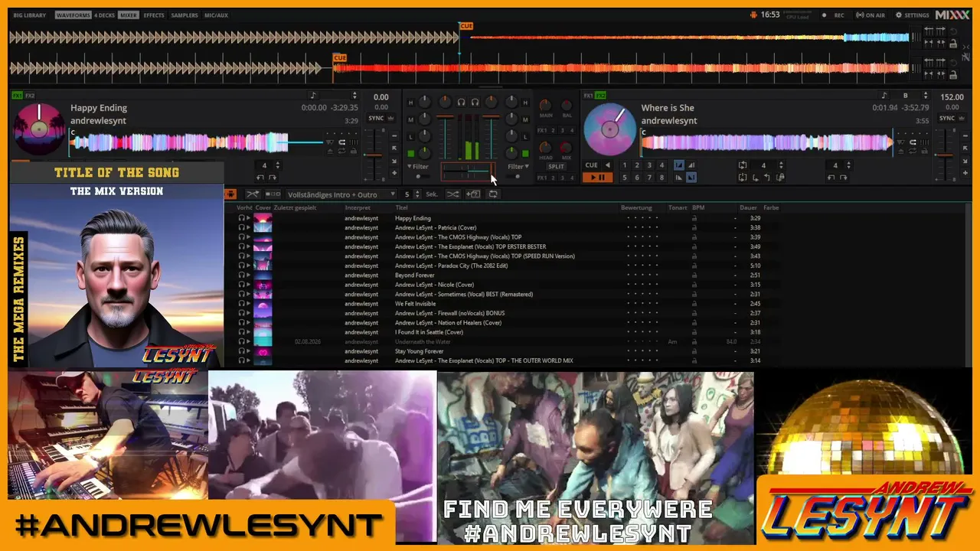
Task: Click the add random track icon
Action: point(473,194)
